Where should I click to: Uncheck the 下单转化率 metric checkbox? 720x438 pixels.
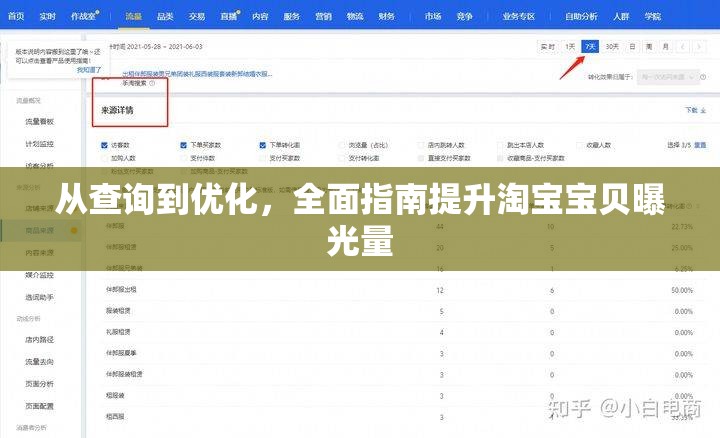pyautogui.click(x=263, y=145)
